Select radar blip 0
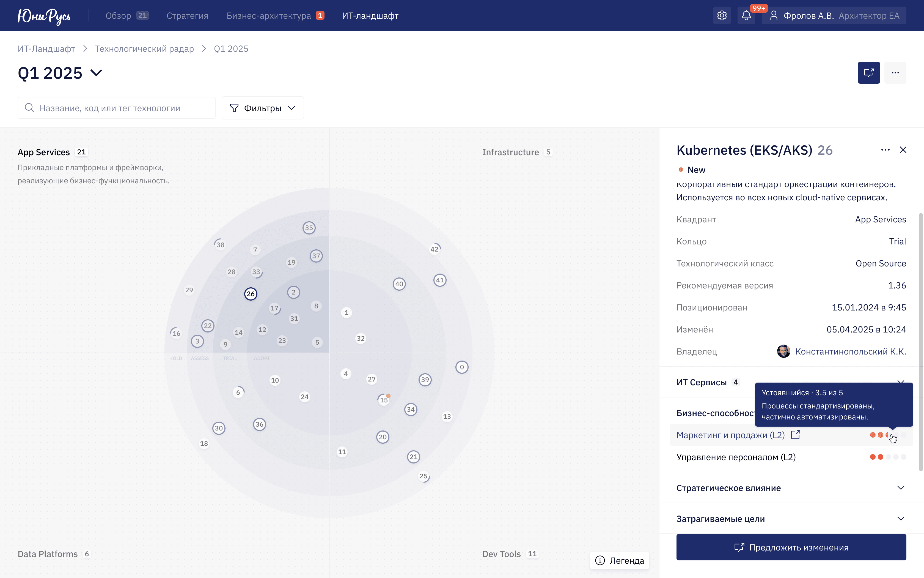Screen dimensions: 924x578 click(x=462, y=367)
